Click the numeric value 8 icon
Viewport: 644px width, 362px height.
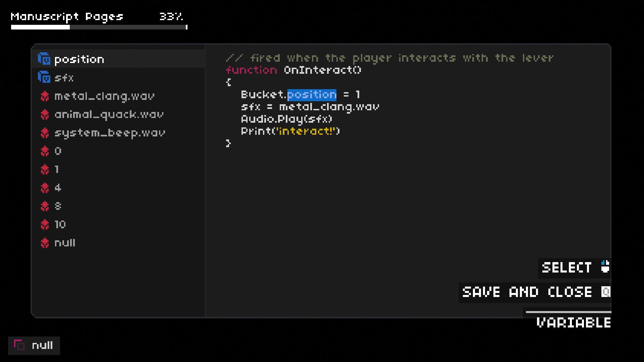point(44,205)
